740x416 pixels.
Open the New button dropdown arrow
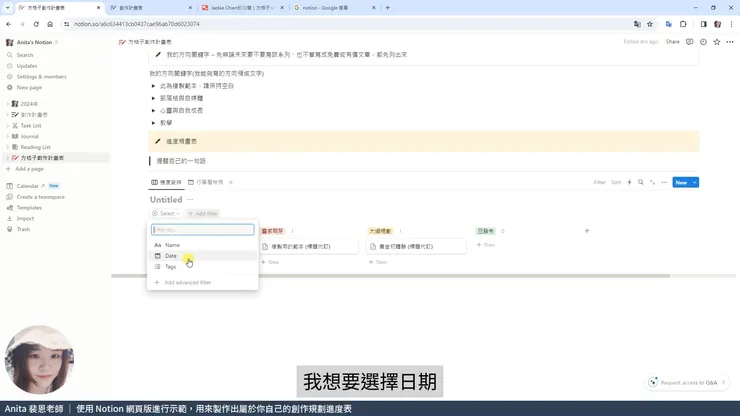coord(695,182)
